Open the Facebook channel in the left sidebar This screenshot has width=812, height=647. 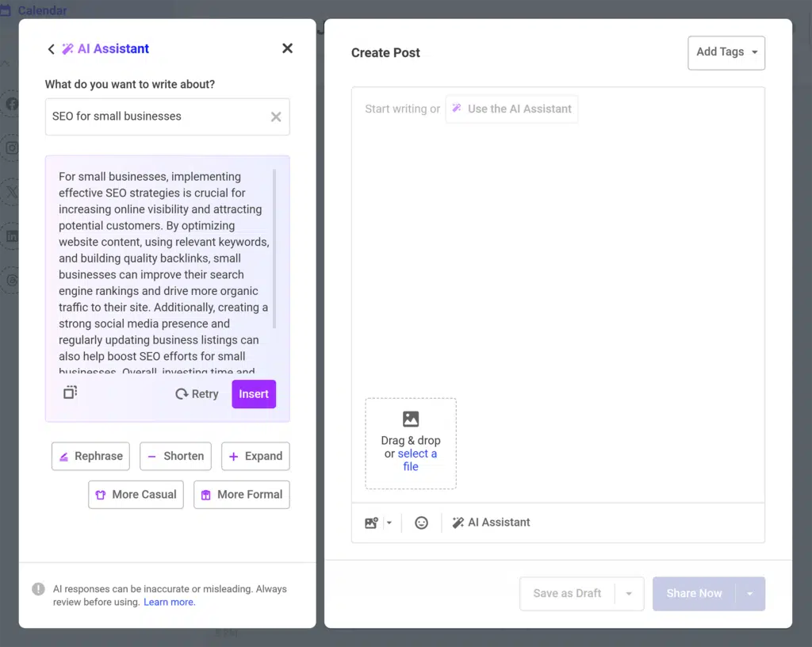[x=12, y=104]
